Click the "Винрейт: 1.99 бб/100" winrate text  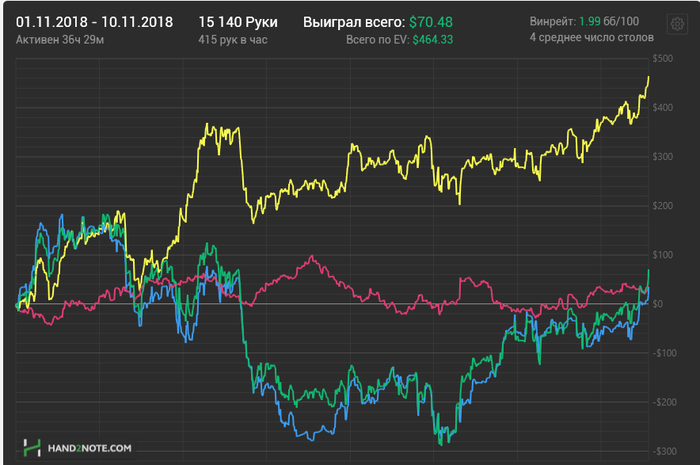584,21
